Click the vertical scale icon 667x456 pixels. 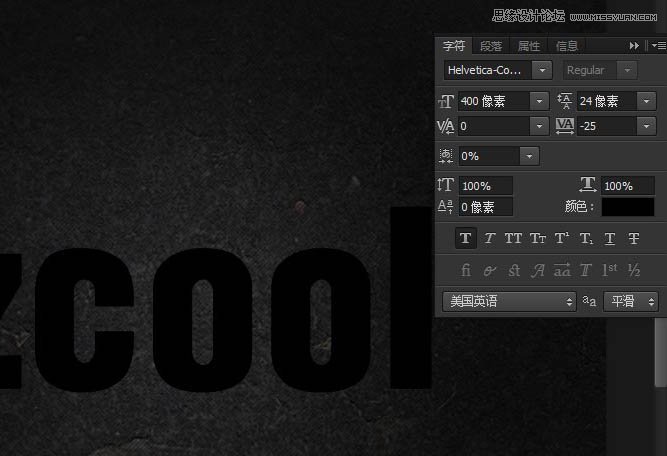[x=445, y=185]
